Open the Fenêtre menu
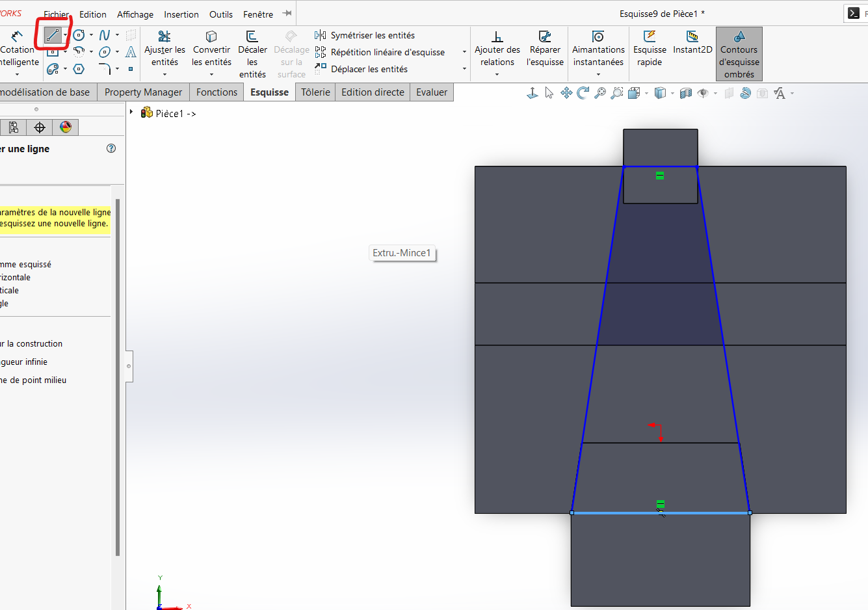This screenshot has width=868, height=610. (x=258, y=14)
